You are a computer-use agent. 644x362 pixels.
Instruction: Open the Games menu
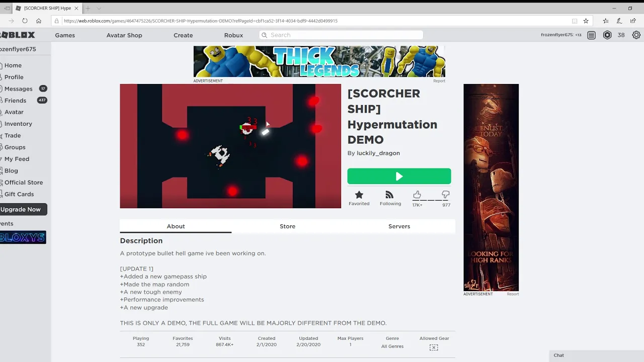coord(65,35)
